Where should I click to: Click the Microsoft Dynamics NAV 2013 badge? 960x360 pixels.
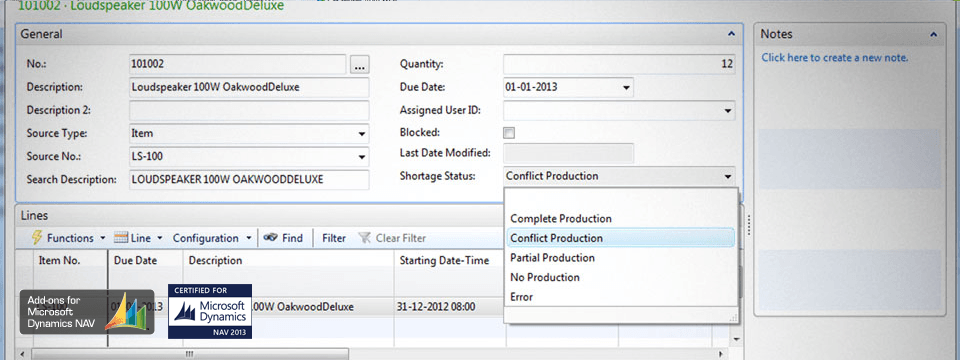tap(210, 311)
